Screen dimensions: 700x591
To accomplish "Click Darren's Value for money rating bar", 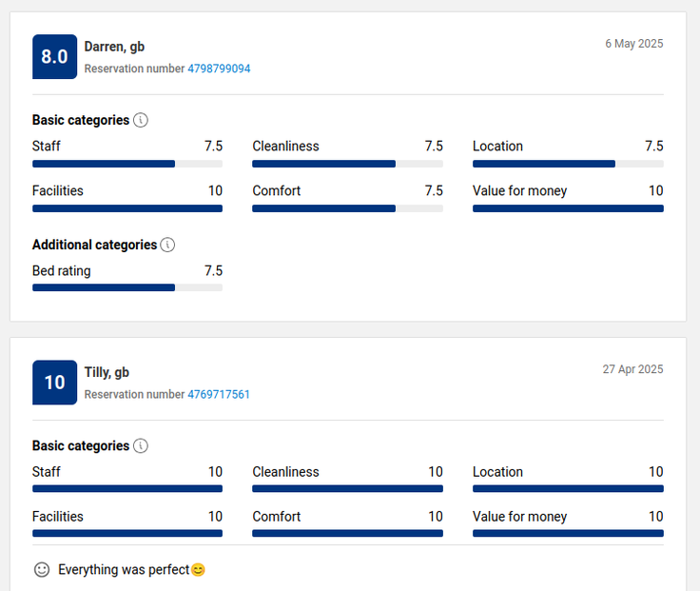I will 568,208.
